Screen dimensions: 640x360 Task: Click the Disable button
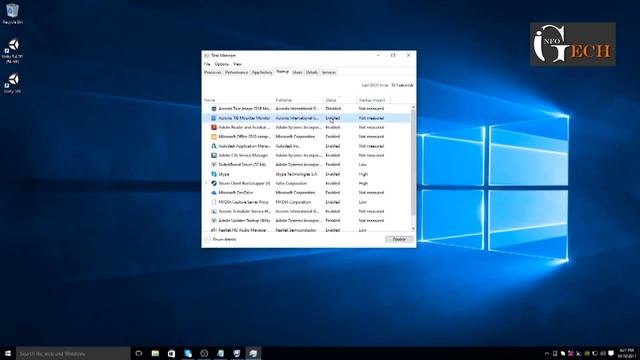click(399, 240)
